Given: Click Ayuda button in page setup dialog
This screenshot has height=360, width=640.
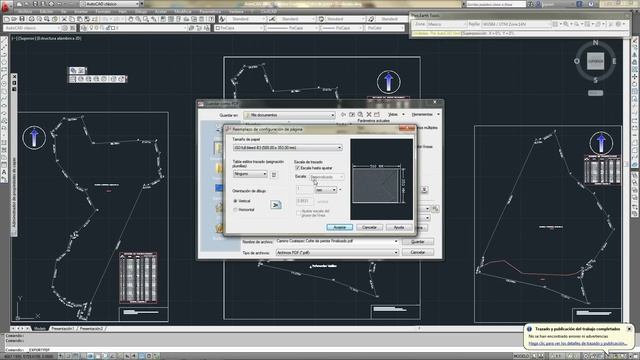Looking at the screenshot, I should [399, 227].
